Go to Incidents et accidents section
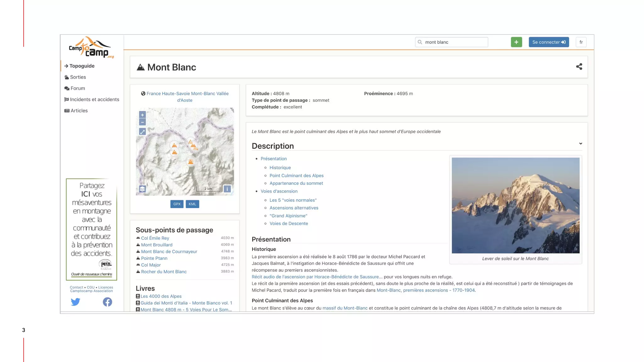This screenshot has height=362, width=644. 94,100
